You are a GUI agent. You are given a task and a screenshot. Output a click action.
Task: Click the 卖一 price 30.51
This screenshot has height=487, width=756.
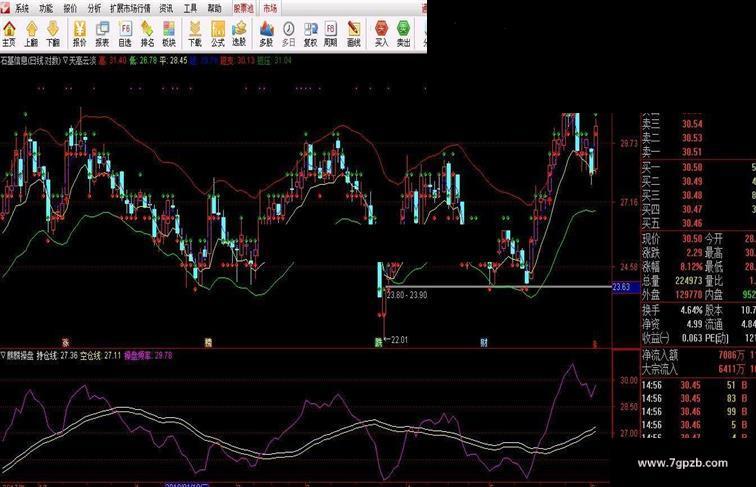point(692,152)
